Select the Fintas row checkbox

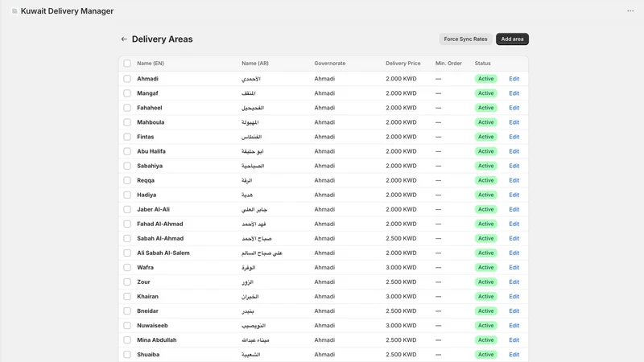click(x=127, y=137)
